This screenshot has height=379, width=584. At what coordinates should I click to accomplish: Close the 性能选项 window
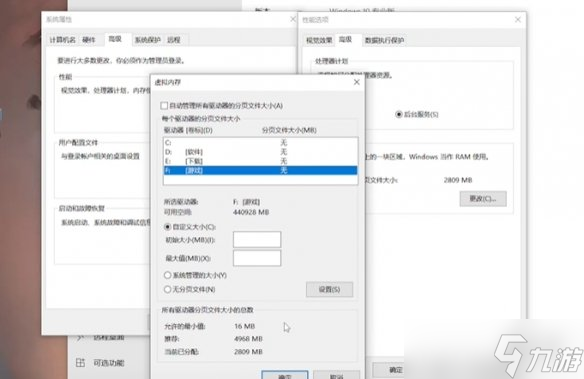[518, 19]
